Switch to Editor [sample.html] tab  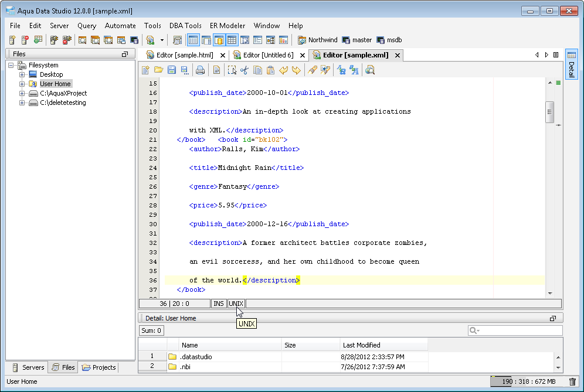click(184, 55)
